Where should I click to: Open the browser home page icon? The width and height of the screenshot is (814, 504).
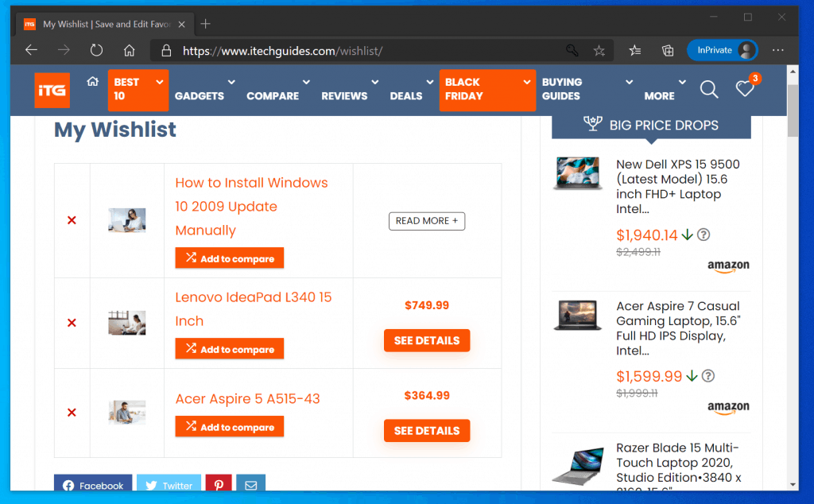point(130,50)
